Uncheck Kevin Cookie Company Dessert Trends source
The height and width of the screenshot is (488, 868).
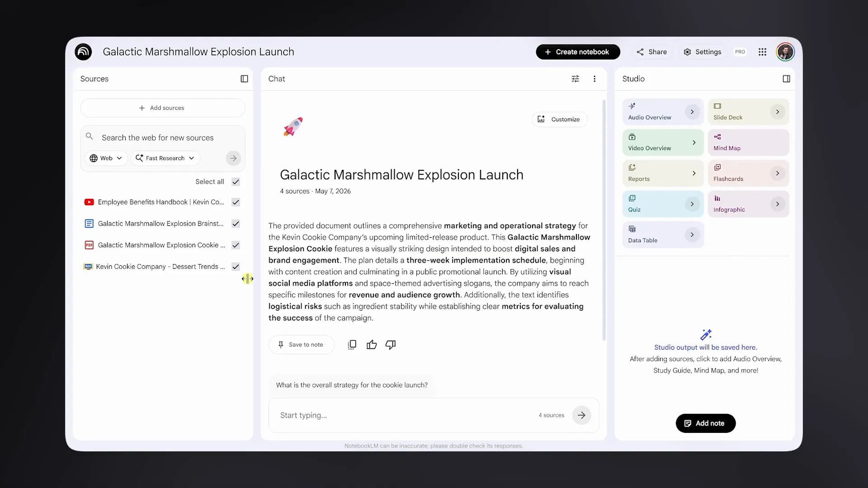(x=236, y=267)
